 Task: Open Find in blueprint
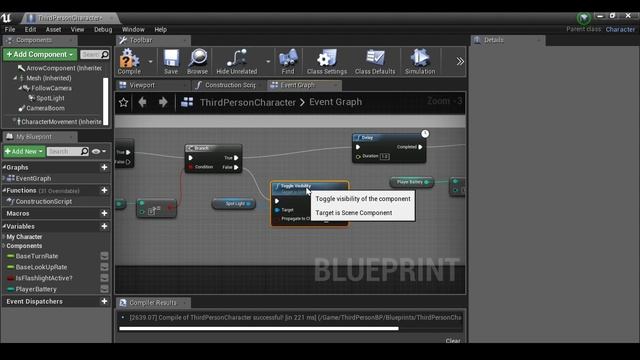(x=288, y=61)
